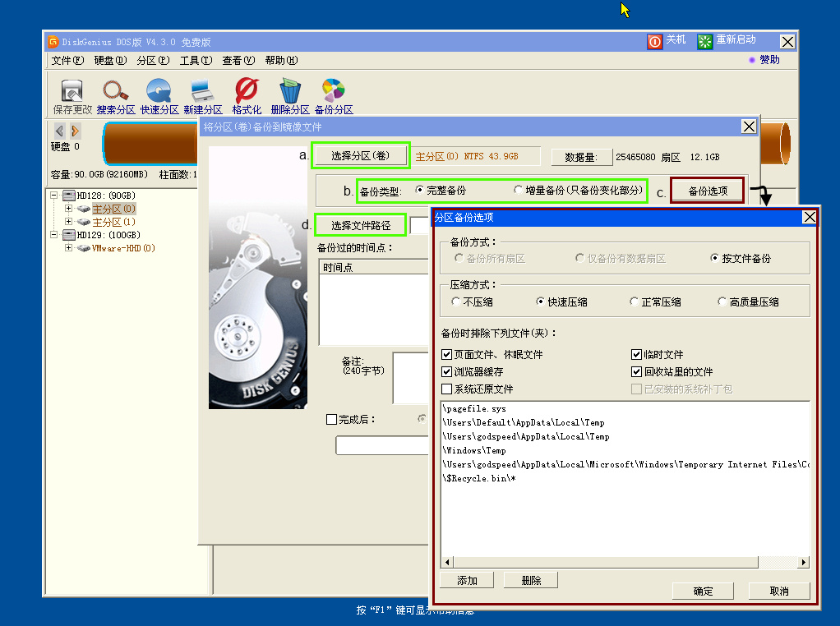Click the 选择分区(卷) button
This screenshot has width=840, height=626.
point(361,156)
